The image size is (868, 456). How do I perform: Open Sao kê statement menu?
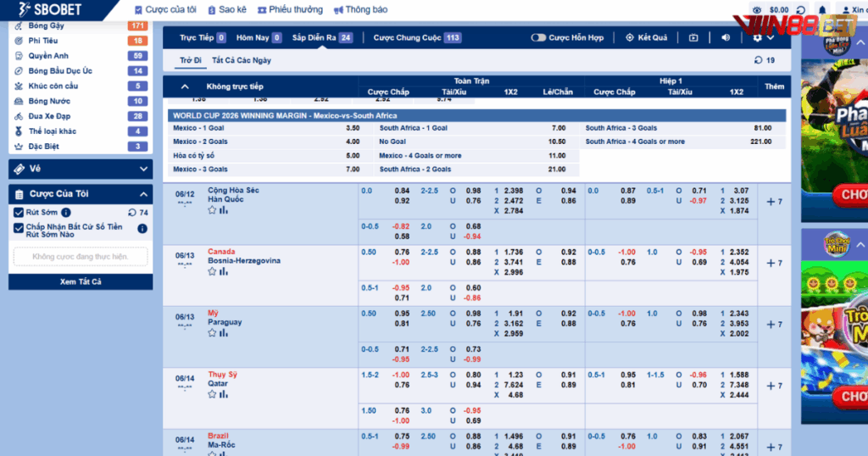(x=227, y=9)
